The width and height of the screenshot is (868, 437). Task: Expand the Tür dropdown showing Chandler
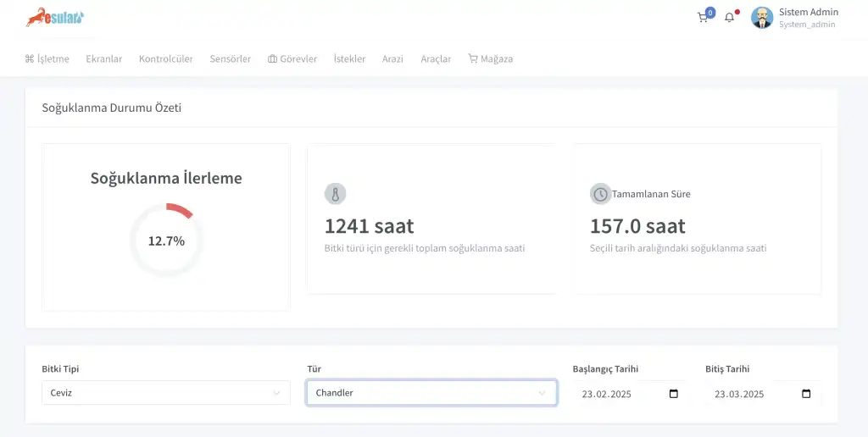click(431, 393)
